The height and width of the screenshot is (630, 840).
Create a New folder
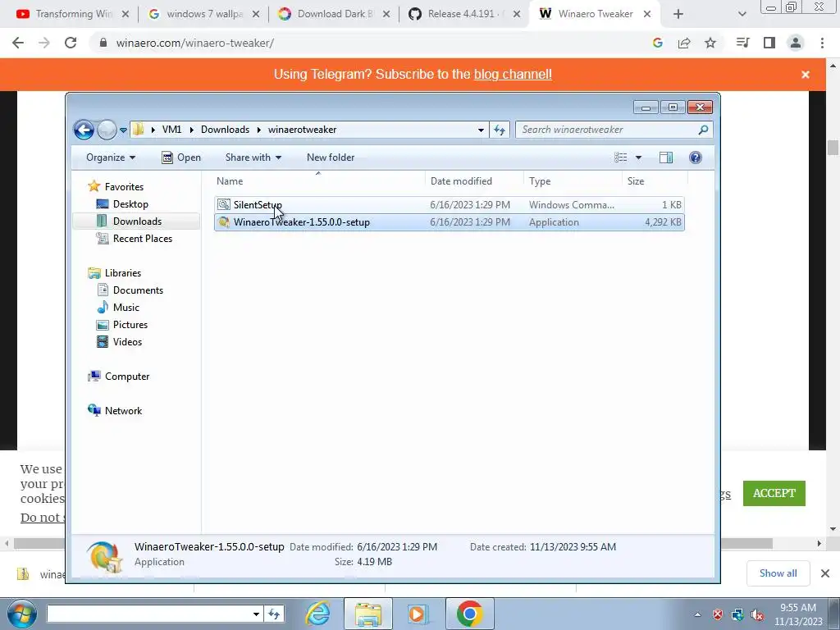pyautogui.click(x=331, y=157)
